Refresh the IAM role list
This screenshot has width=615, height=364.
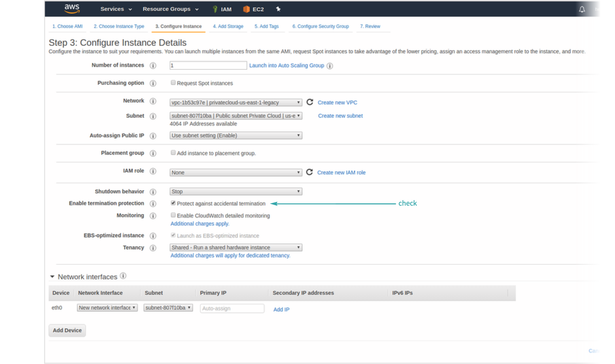pos(309,172)
